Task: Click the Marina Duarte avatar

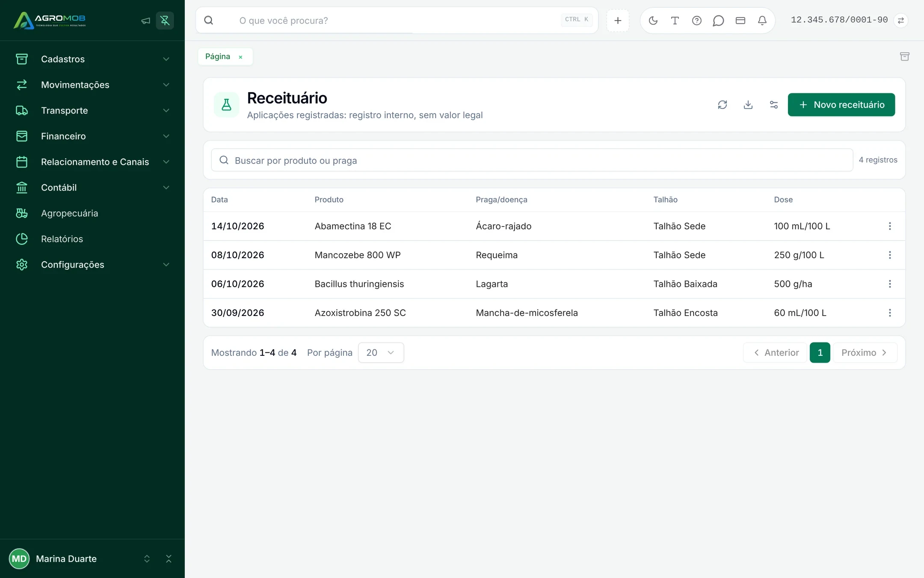Action: pos(19,559)
